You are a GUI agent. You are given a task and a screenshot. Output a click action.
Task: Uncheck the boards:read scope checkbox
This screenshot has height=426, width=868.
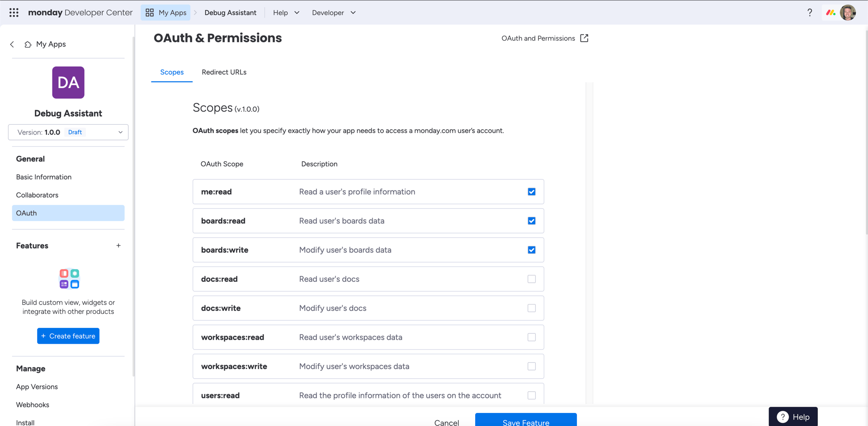(532, 221)
